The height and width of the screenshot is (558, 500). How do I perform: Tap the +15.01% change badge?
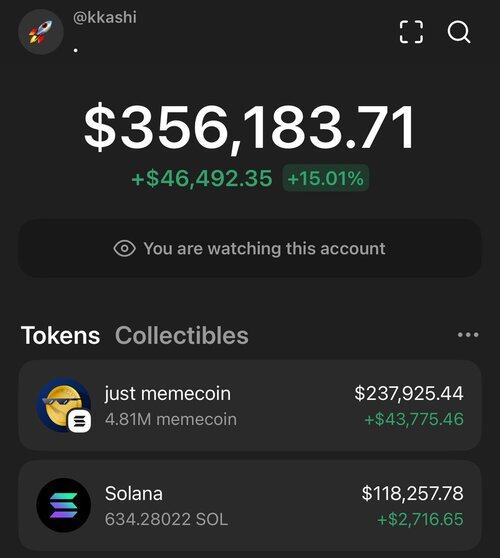326,178
